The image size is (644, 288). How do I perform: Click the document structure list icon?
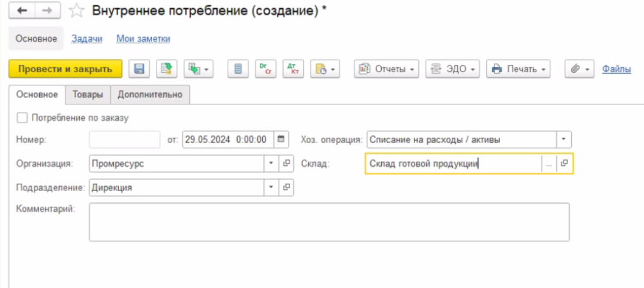pos(238,69)
